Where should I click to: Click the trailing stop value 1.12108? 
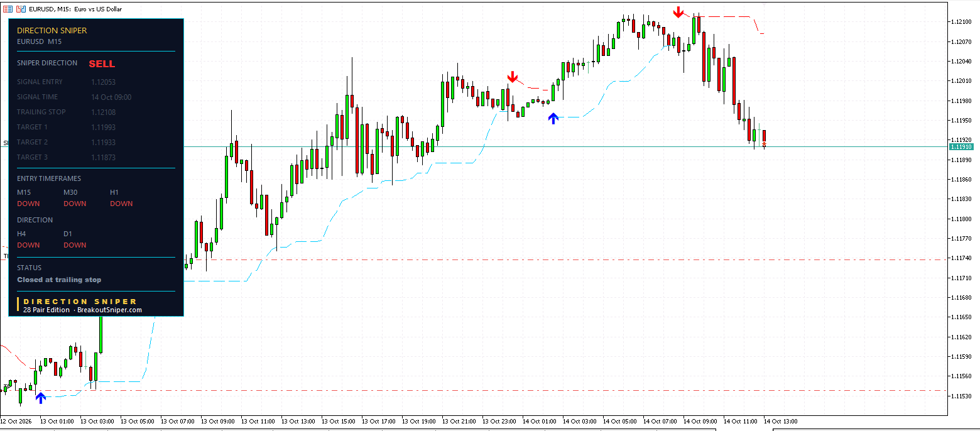coord(103,112)
